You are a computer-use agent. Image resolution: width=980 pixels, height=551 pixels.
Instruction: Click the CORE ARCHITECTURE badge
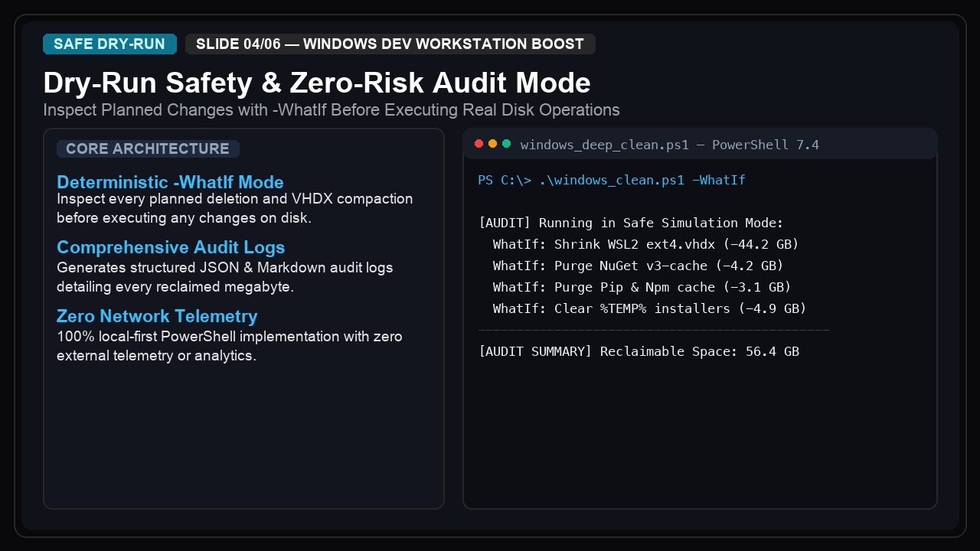(x=148, y=148)
